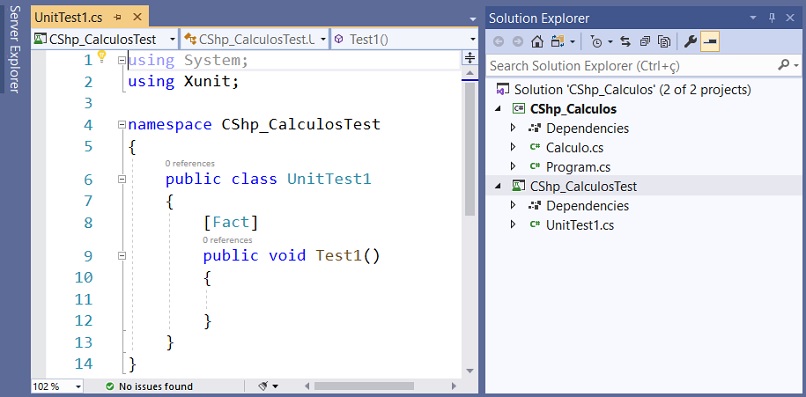Open the Test1() member dropdown
The image size is (806, 397).
tap(405, 39)
